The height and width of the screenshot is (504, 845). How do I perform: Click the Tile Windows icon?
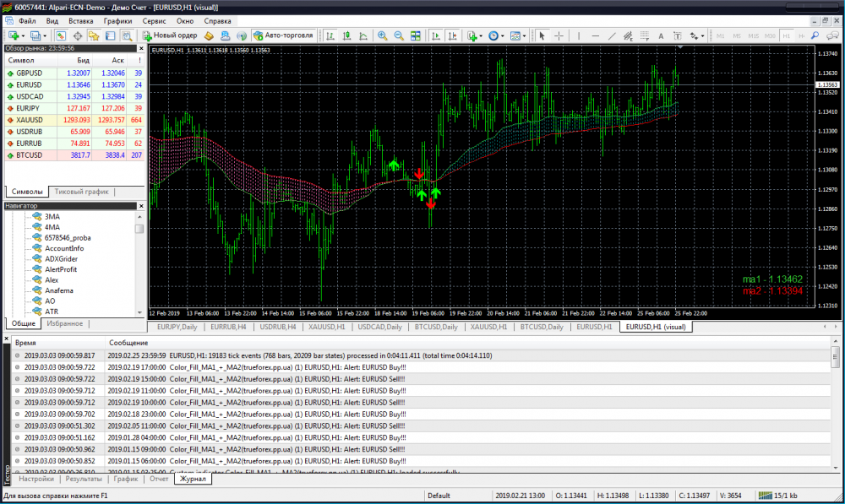click(x=415, y=35)
